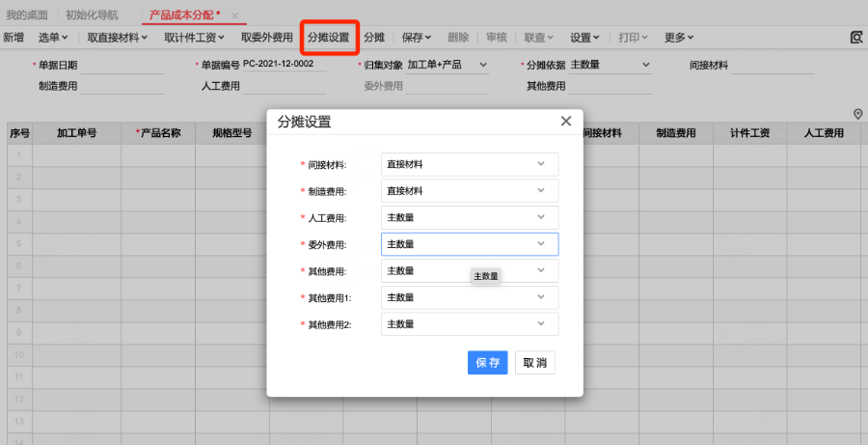Click the 取消 button in dialog

pyautogui.click(x=535, y=363)
